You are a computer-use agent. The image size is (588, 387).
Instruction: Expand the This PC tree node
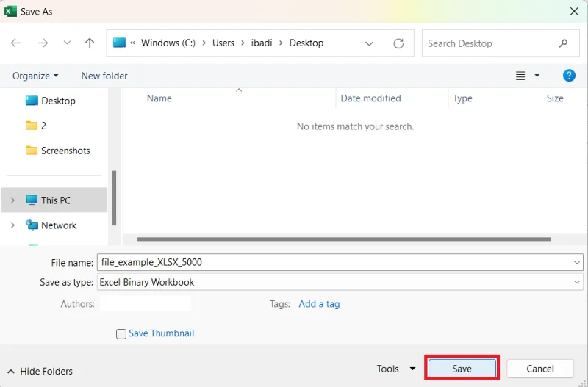coord(12,200)
